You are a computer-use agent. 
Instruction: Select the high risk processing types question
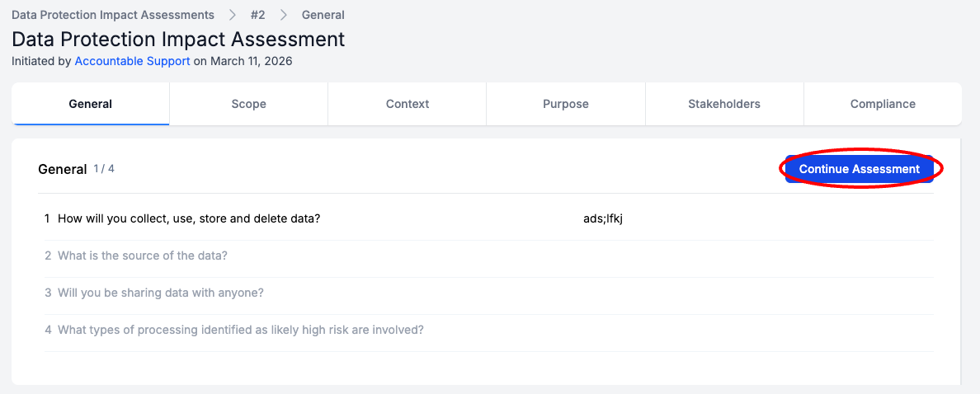pos(241,330)
